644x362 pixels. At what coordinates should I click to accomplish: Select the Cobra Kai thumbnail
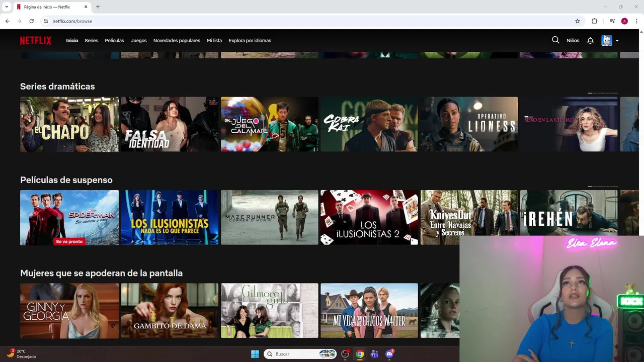[x=369, y=124]
